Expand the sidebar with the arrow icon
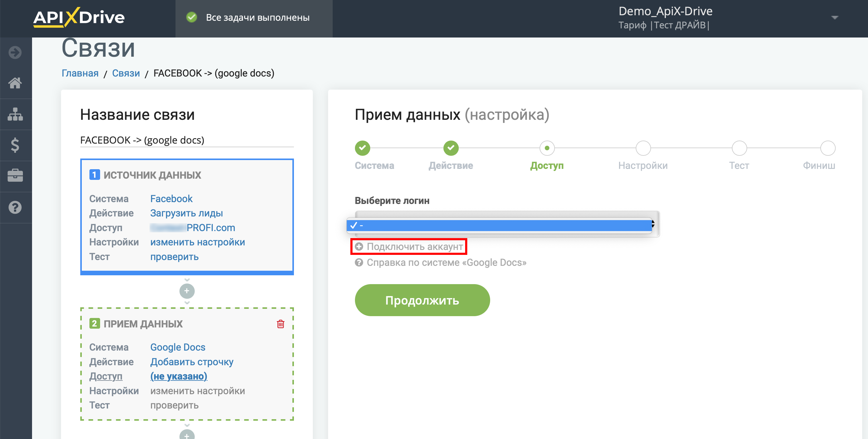 point(15,52)
